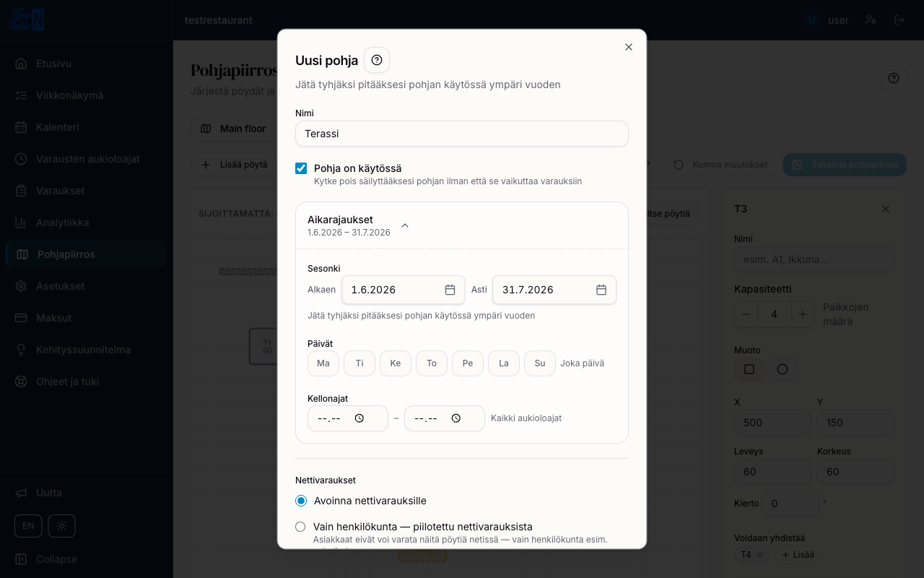Open Kalenteri in the sidebar

(x=87, y=127)
